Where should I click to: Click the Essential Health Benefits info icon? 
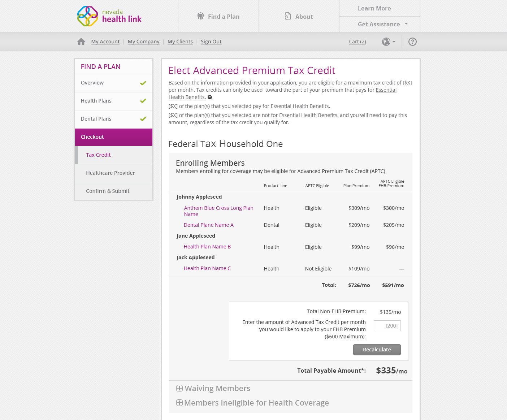[x=210, y=97]
